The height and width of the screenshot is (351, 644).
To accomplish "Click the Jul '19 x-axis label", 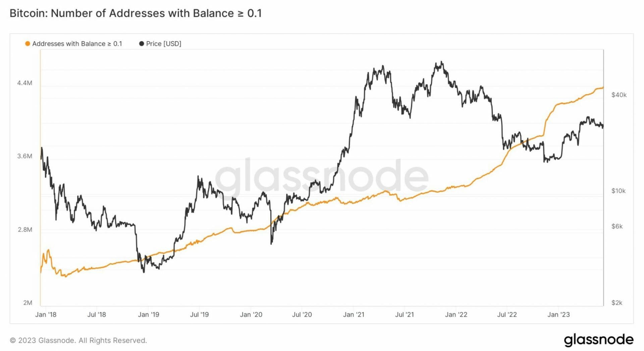I will [199, 314].
